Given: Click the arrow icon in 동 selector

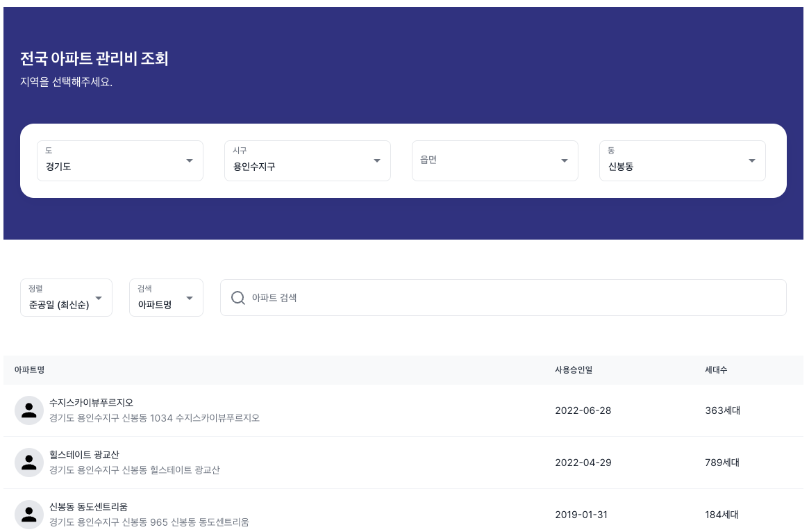Looking at the screenshot, I should pyautogui.click(x=752, y=161).
